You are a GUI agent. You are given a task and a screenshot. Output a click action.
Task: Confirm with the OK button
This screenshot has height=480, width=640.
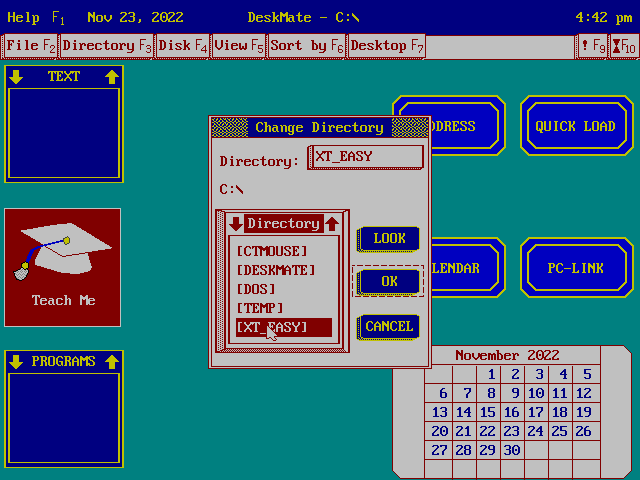tap(389, 282)
